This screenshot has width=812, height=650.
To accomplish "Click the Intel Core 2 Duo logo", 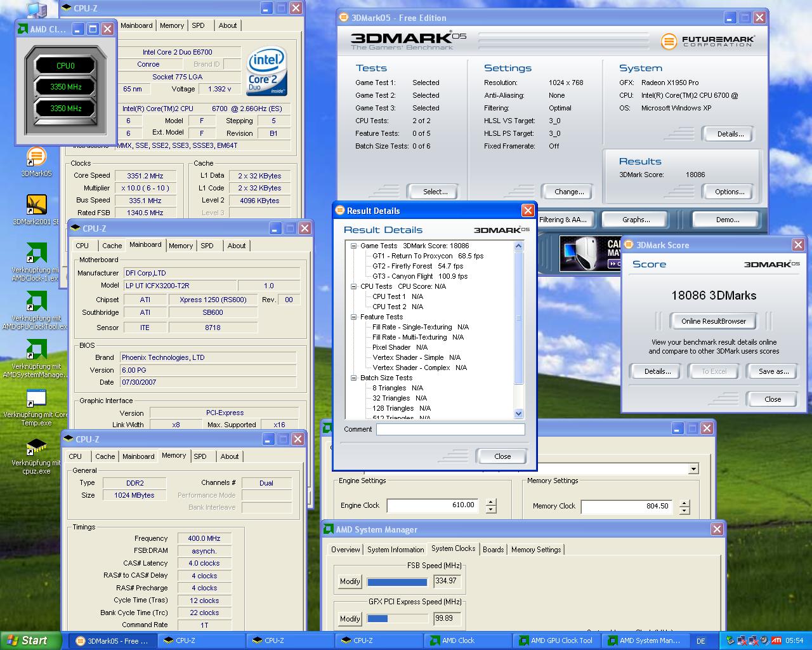I will 266,71.
